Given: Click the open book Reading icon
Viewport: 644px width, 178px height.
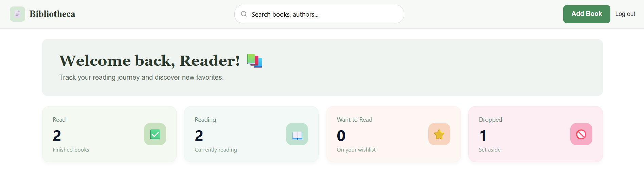Looking at the screenshot, I should 297,134.
